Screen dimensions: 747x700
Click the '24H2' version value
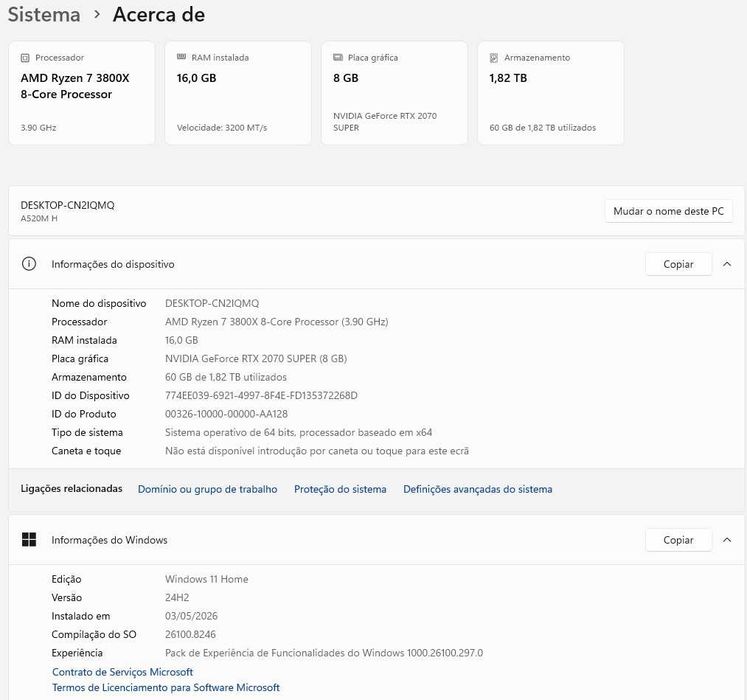pyautogui.click(x=177, y=598)
